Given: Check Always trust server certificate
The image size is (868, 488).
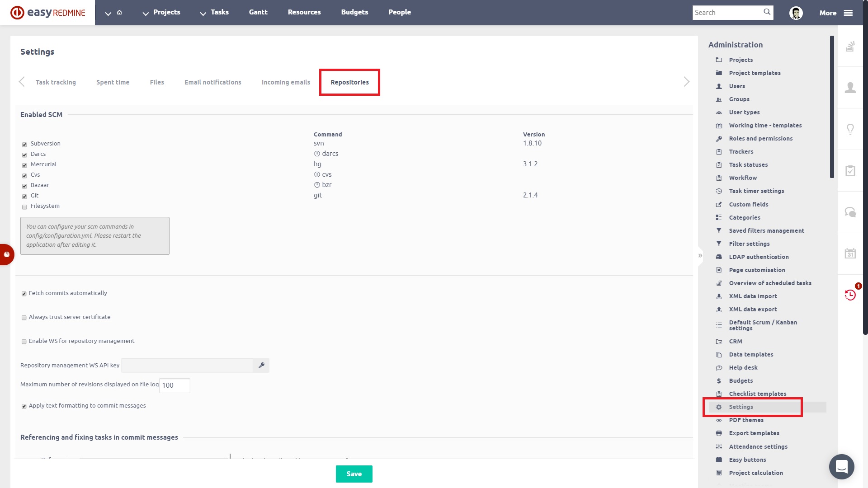Looking at the screenshot, I should tap(24, 318).
